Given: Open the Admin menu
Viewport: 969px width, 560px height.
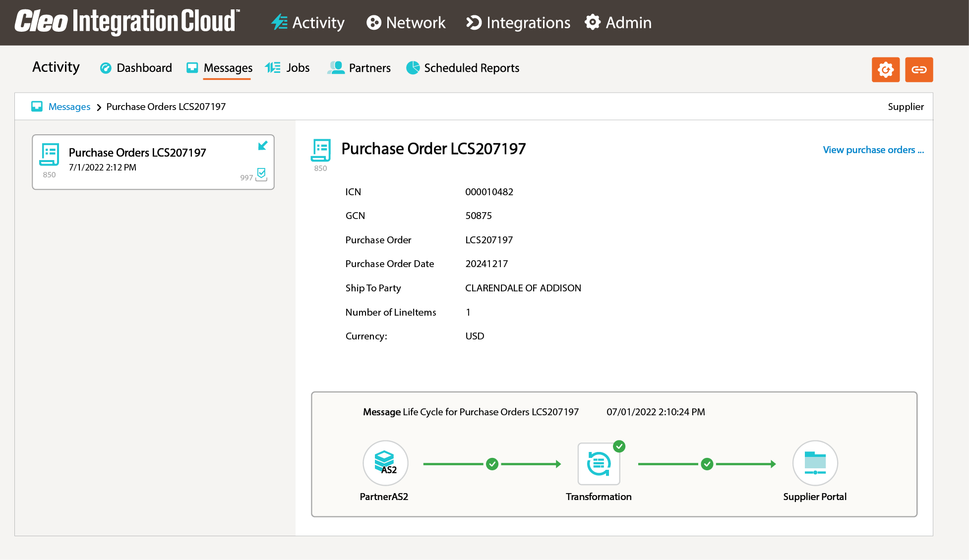Looking at the screenshot, I should pyautogui.click(x=618, y=22).
